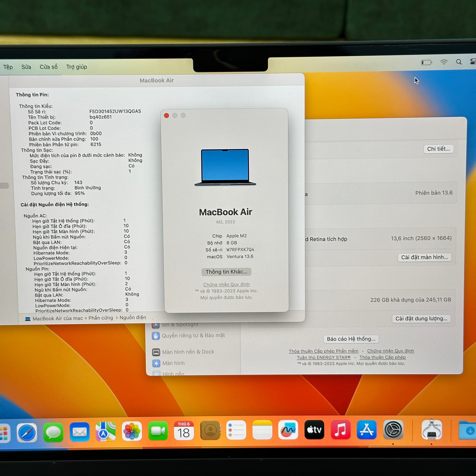The width and height of the screenshot is (476, 476).
Task: Click 13,6 inch (2560 × 1664) display text
Action: point(421,238)
